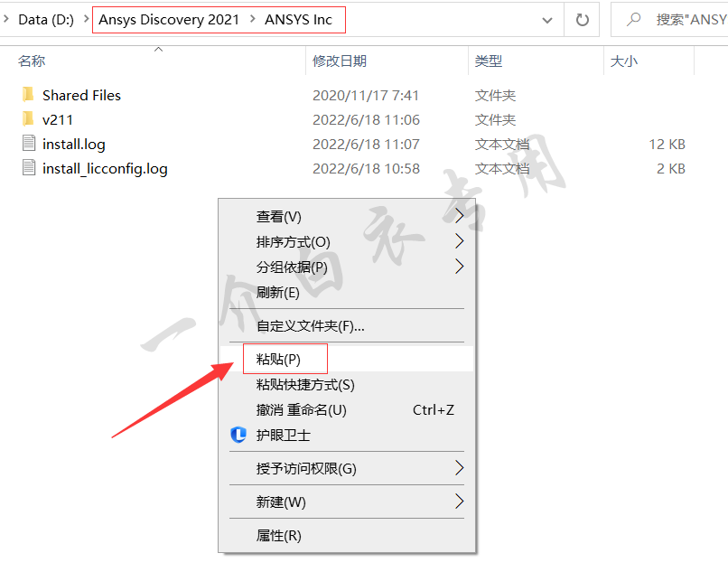The height and width of the screenshot is (572, 728).
Task: Choose 授予访问权限(G) in the context menu
Action: click(x=346, y=468)
